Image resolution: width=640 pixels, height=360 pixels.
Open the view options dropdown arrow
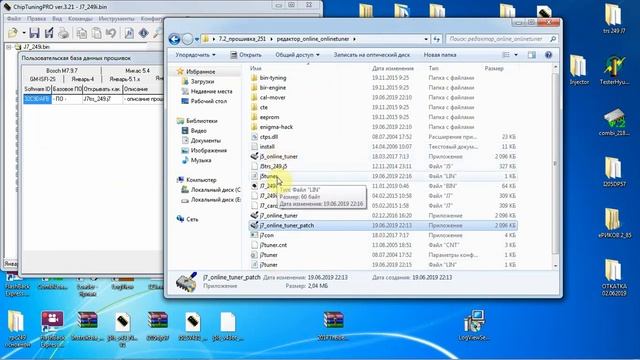516,55
